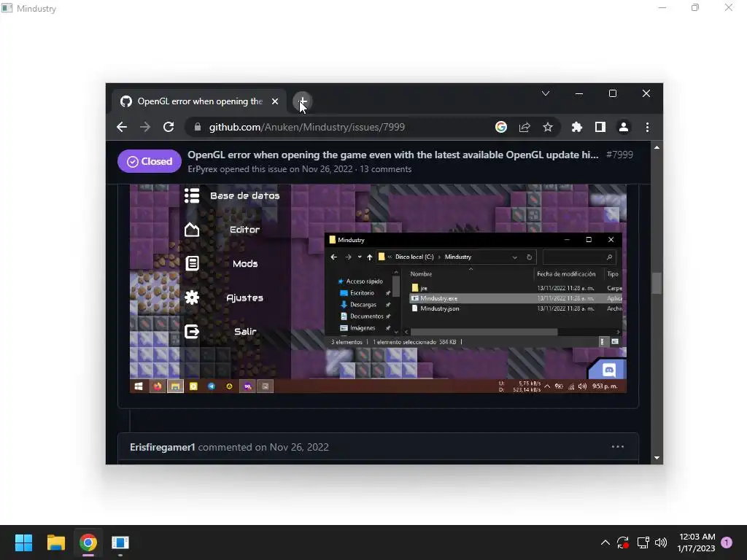Viewport: 747px width, 560px height.
Task: Click Mindustry app in the taskbar
Action: (120, 542)
